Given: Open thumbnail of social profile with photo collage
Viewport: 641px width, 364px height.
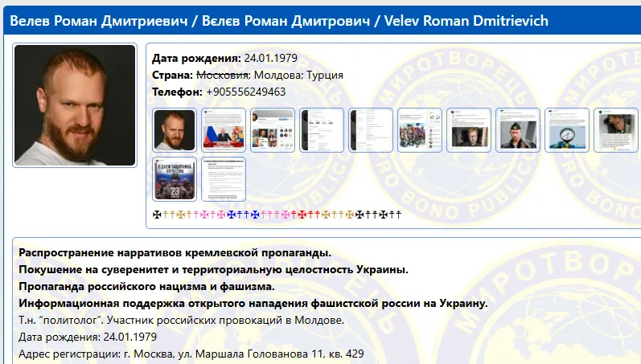Looking at the screenshot, I should pyautogui.click(x=273, y=130).
